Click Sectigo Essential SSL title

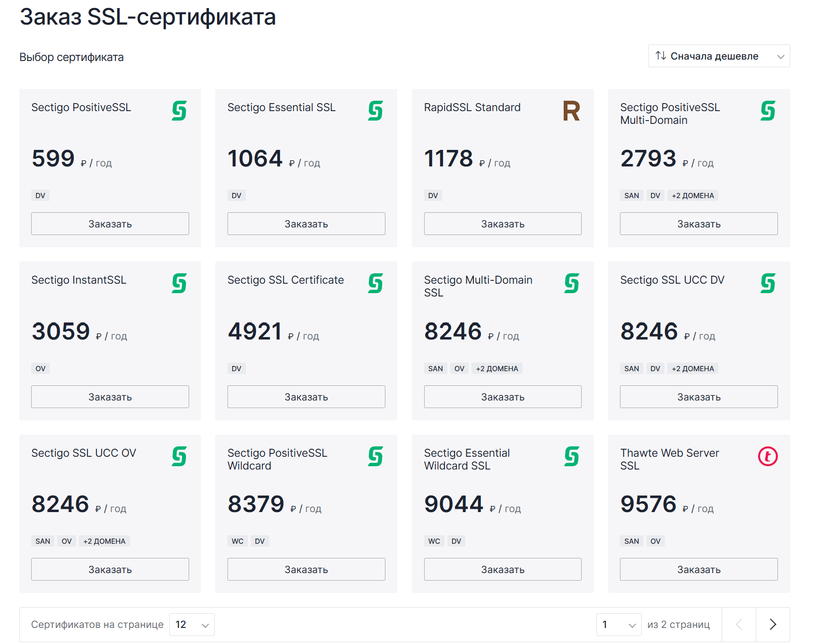282,107
